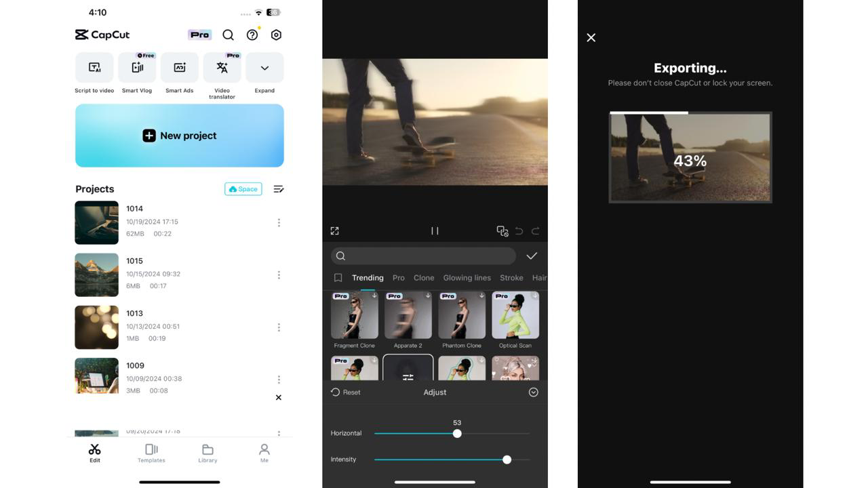Select the Optical Scan effect thumbnail
The height and width of the screenshot is (488, 868).
[515, 315]
